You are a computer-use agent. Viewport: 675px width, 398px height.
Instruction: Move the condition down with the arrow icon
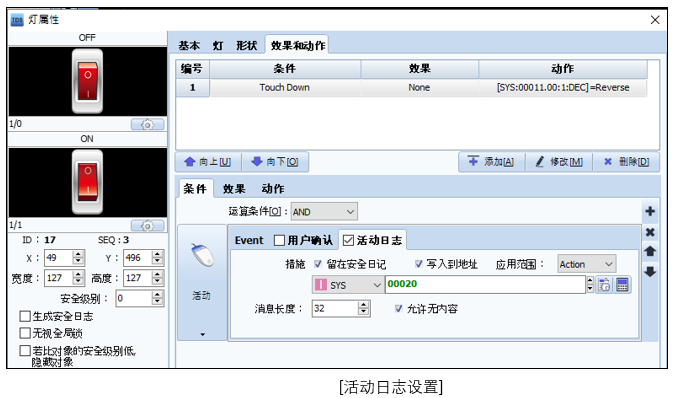click(x=650, y=272)
